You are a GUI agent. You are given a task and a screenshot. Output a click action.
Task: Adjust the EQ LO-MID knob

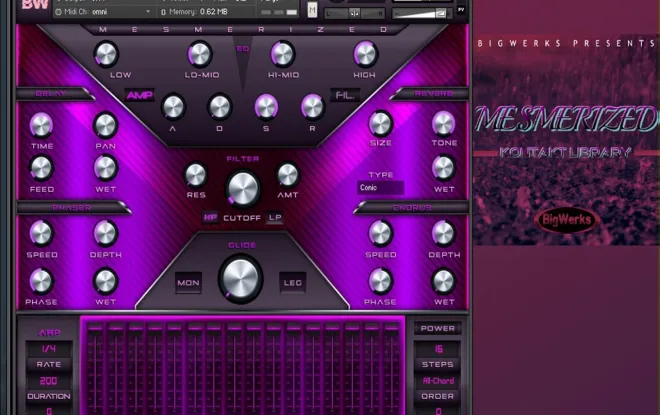tap(200, 54)
